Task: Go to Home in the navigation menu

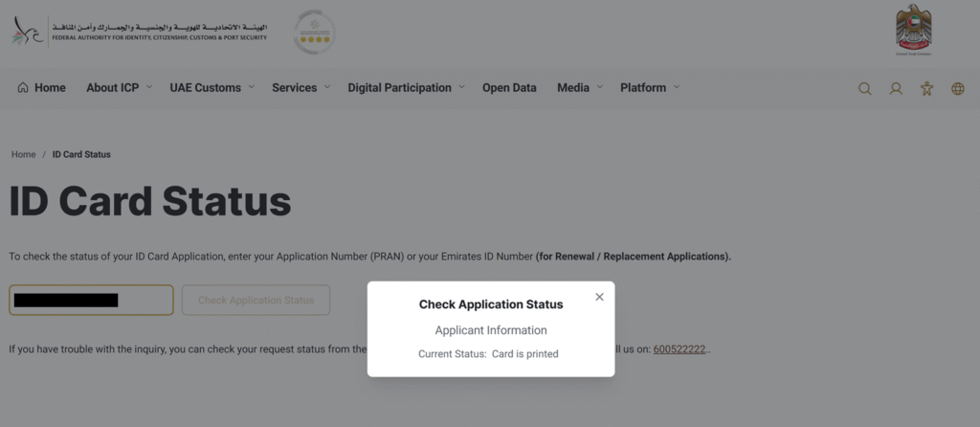Action: 50,88
